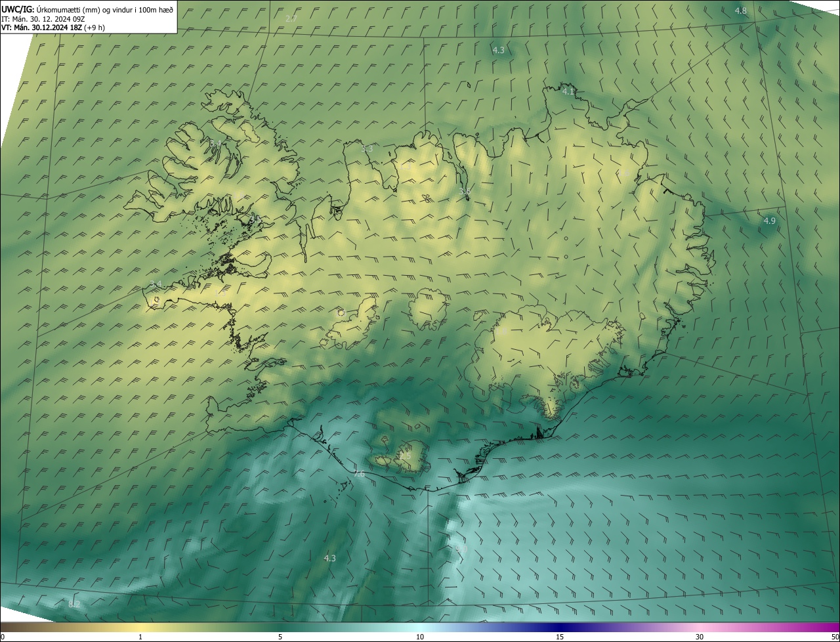Click the 3.4 value off Snæfellsnes peninsula

pyautogui.click(x=155, y=284)
